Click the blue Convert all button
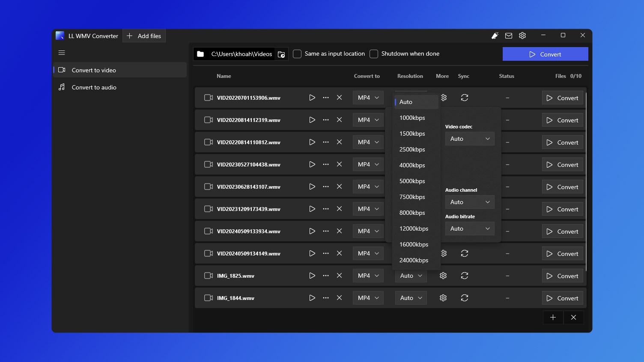 point(545,54)
